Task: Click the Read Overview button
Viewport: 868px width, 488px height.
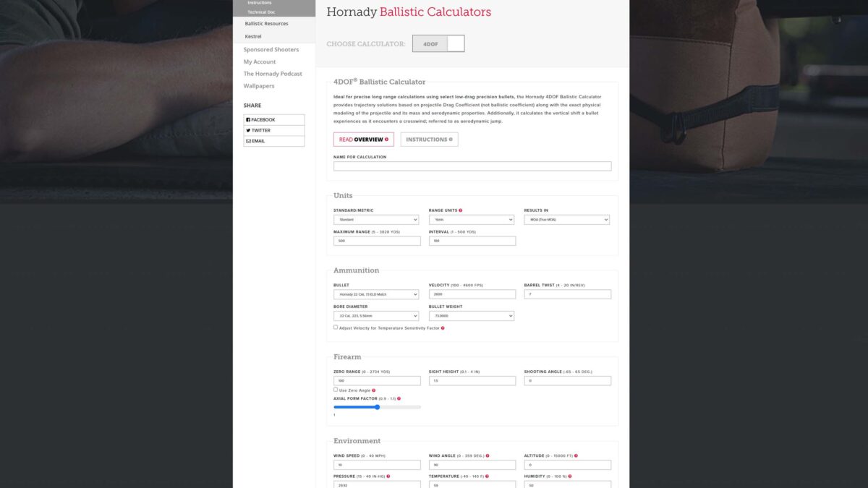Action: click(363, 140)
